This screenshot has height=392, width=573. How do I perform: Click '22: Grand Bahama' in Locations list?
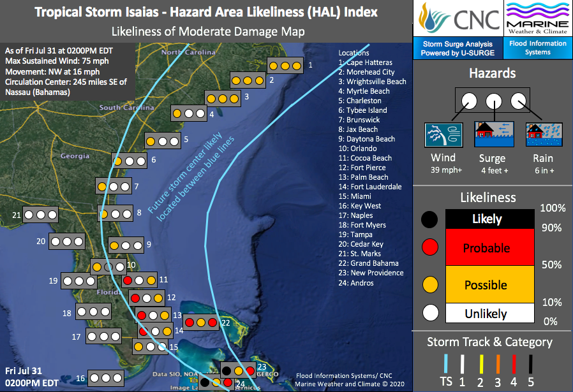(369, 263)
